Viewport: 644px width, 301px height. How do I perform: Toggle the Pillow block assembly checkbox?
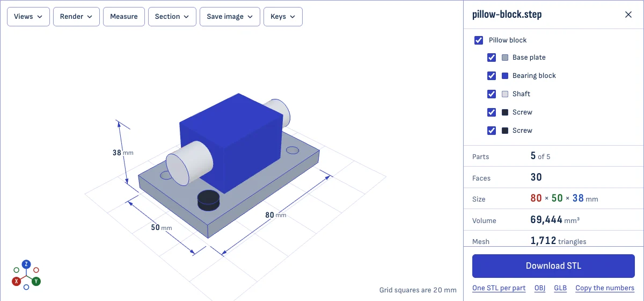click(479, 40)
